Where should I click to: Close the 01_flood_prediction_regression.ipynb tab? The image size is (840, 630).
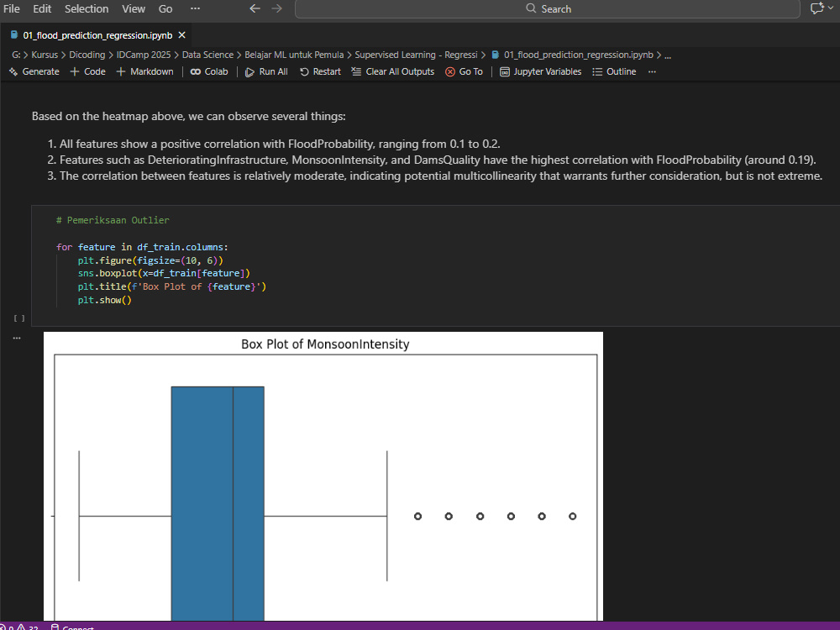coord(182,35)
